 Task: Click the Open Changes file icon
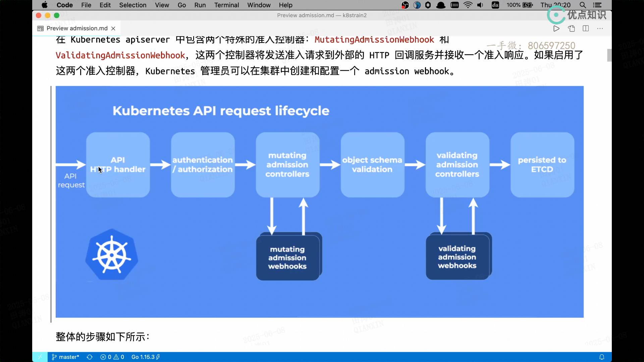point(571,28)
